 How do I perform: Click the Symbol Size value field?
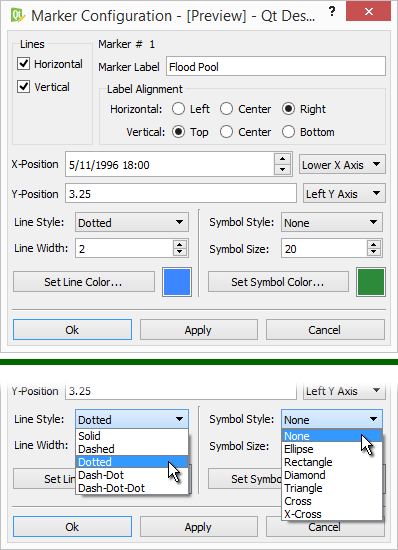pyautogui.click(x=324, y=248)
